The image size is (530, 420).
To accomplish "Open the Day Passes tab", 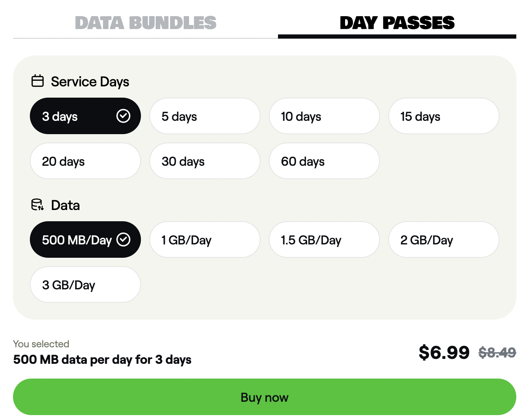I will pyautogui.click(x=397, y=23).
